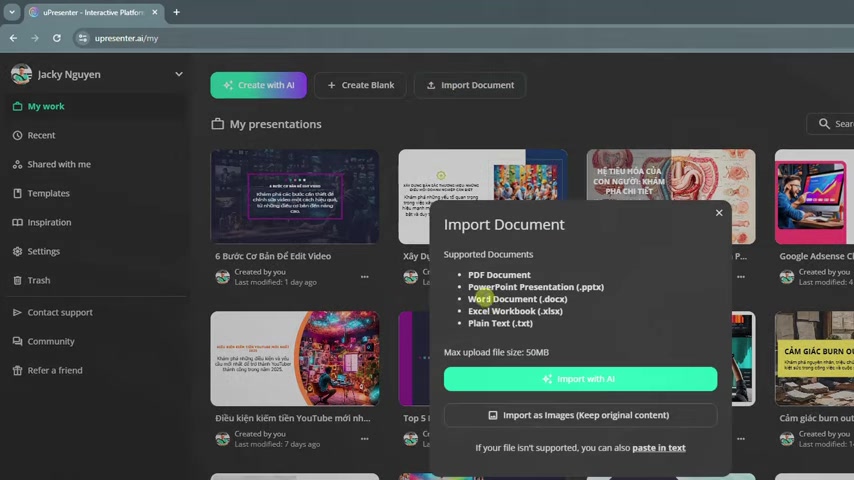Image resolution: width=854 pixels, height=480 pixels.
Task: Click PDF Document list item
Action: click(499, 275)
